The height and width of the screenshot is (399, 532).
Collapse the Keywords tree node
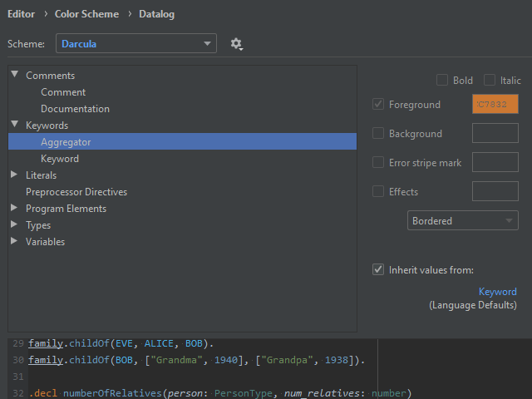click(14, 124)
